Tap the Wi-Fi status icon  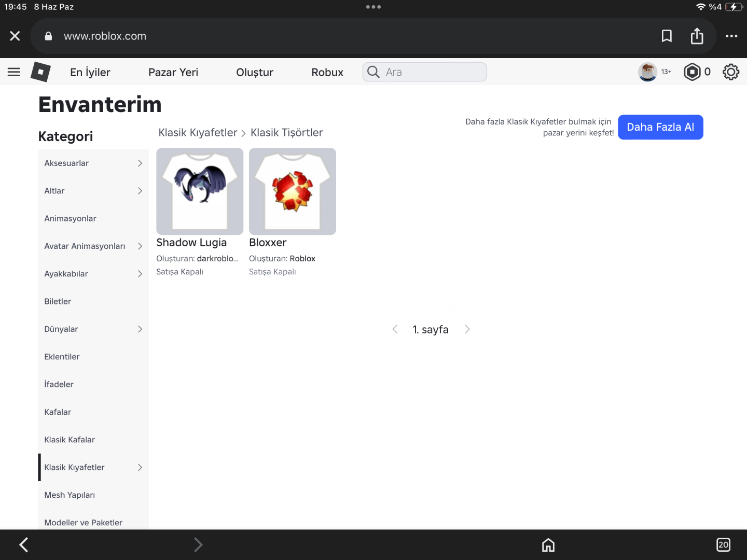(701, 7)
